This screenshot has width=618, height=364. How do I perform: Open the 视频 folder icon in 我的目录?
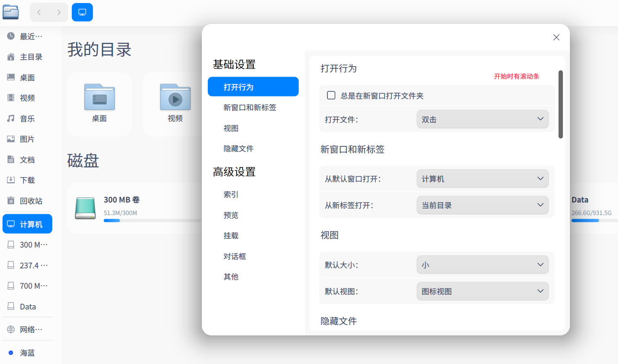click(x=175, y=97)
